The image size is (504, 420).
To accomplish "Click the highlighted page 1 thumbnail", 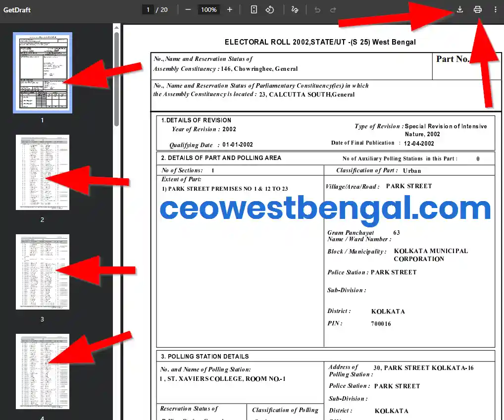I will pos(42,73).
